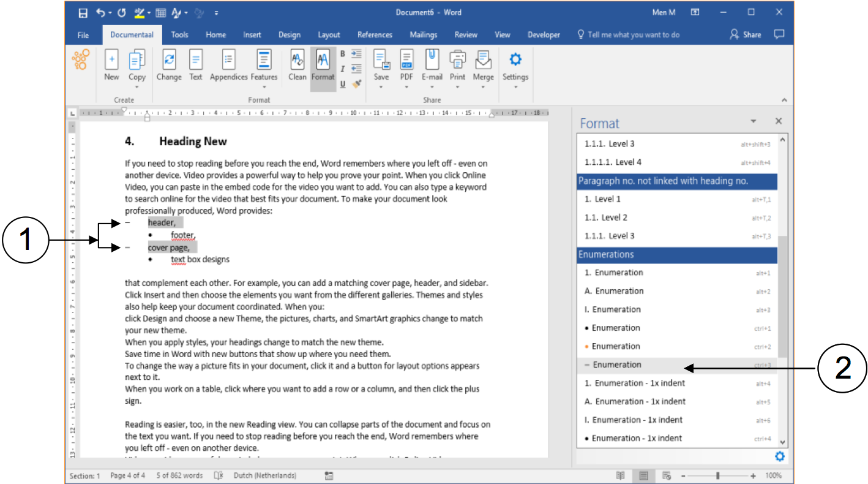Open Customize Quick Access Toolbar dropdown
This screenshot has width=868, height=484.
[217, 12]
